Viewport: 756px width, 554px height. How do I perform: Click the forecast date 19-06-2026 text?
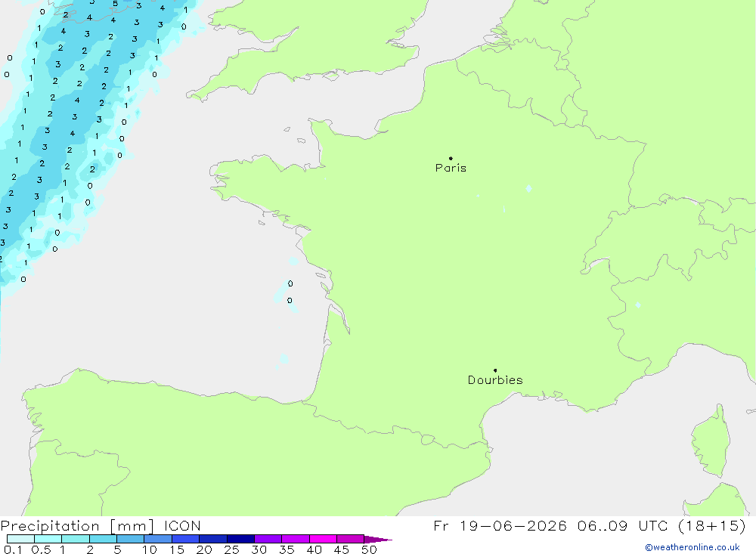513,525
